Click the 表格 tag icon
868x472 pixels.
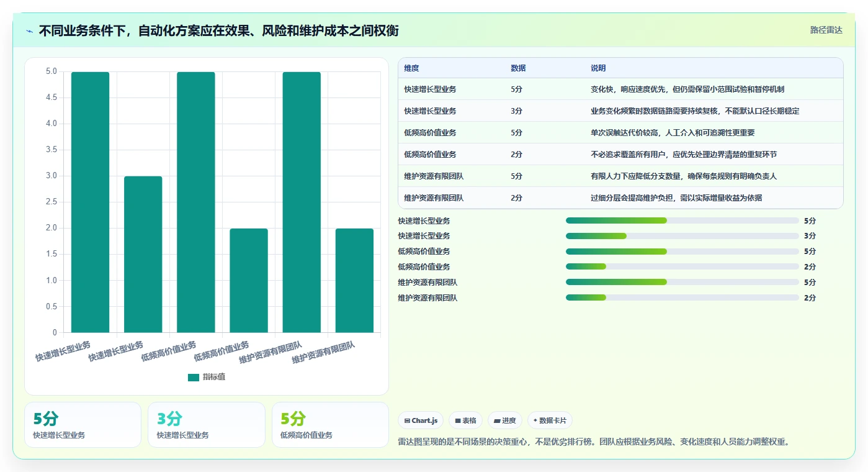pyautogui.click(x=458, y=420)
